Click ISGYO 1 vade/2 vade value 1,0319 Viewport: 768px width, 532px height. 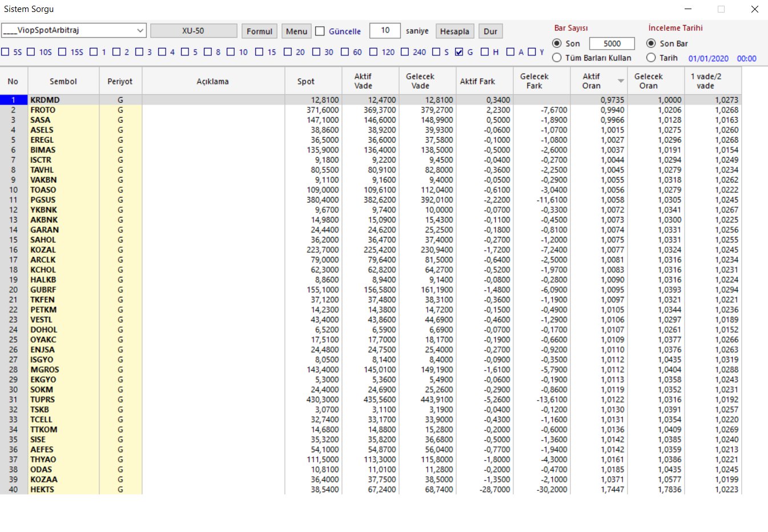tap(726, 360)
